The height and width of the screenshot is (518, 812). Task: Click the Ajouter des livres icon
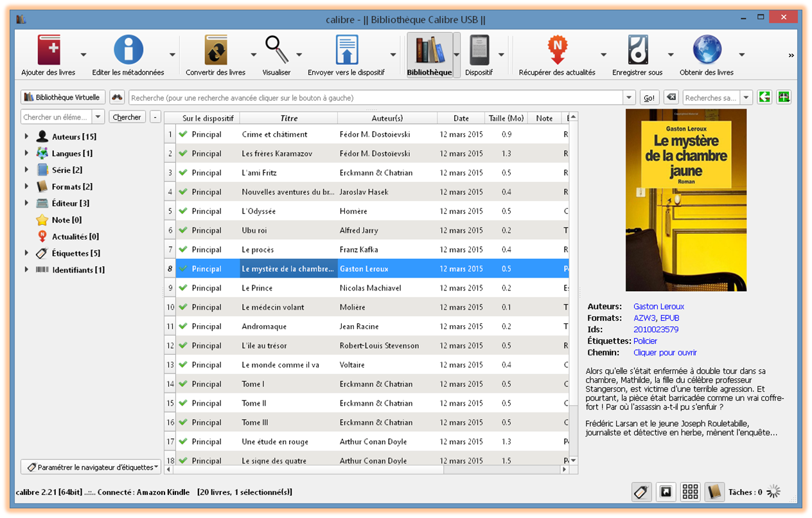point(49,50)
